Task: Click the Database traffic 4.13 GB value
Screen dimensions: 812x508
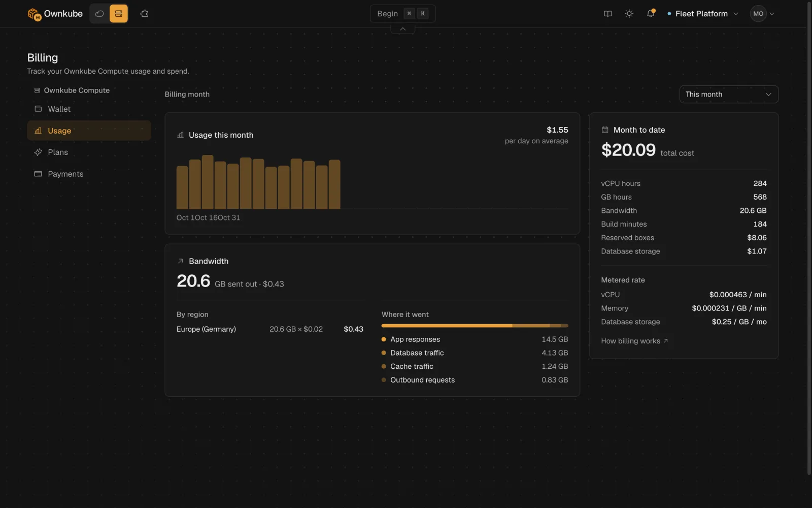Action: [555, 353]
